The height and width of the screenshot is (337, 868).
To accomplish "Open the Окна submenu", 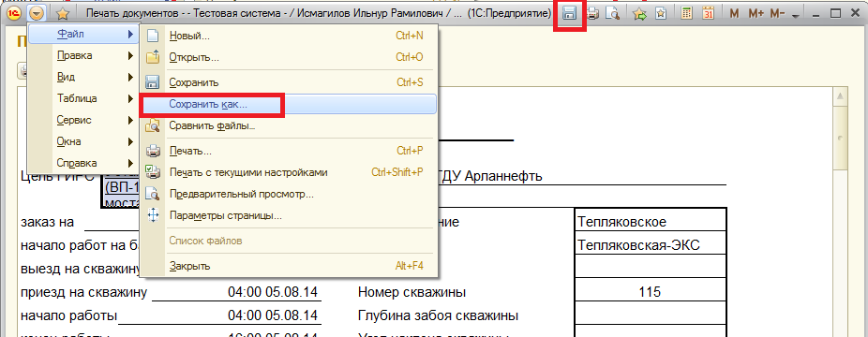I will click(x=82, y=141).
